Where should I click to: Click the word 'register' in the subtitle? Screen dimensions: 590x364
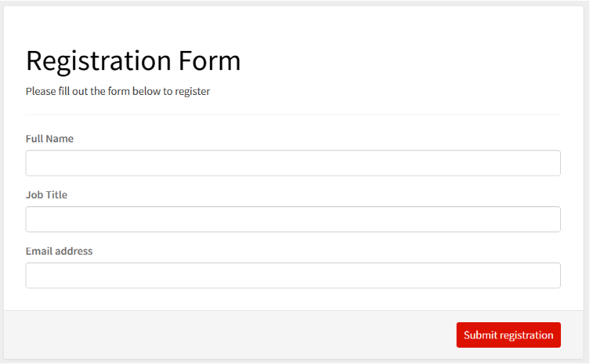[192, 91]
